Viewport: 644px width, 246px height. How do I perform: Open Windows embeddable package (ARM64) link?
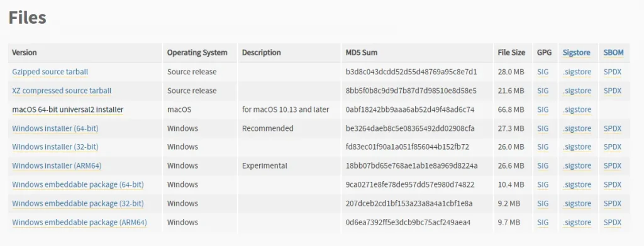click(79, 222)
